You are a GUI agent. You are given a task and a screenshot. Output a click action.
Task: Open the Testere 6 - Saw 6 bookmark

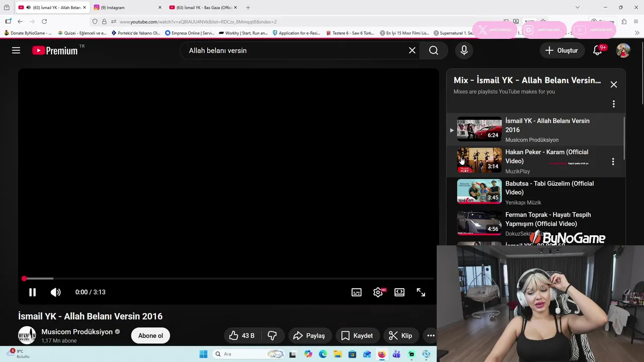[350, 33]
